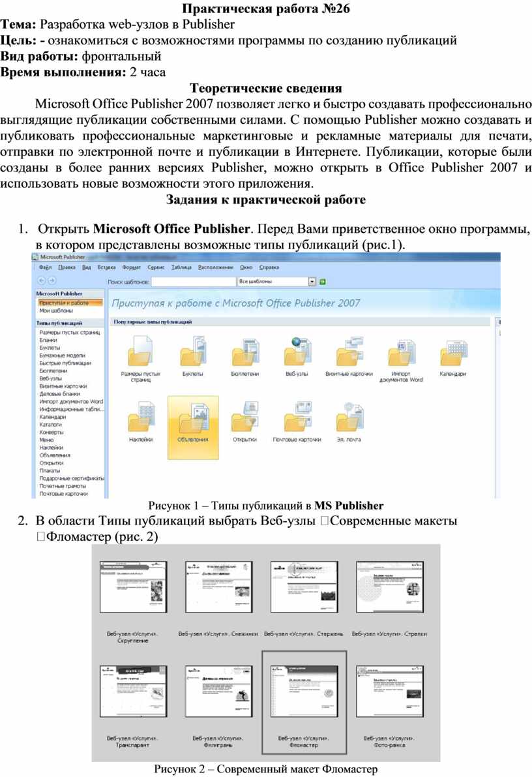Select Визитные карточки in the sidebar list
The image size is (532, 777).
[x=63, y=386]
